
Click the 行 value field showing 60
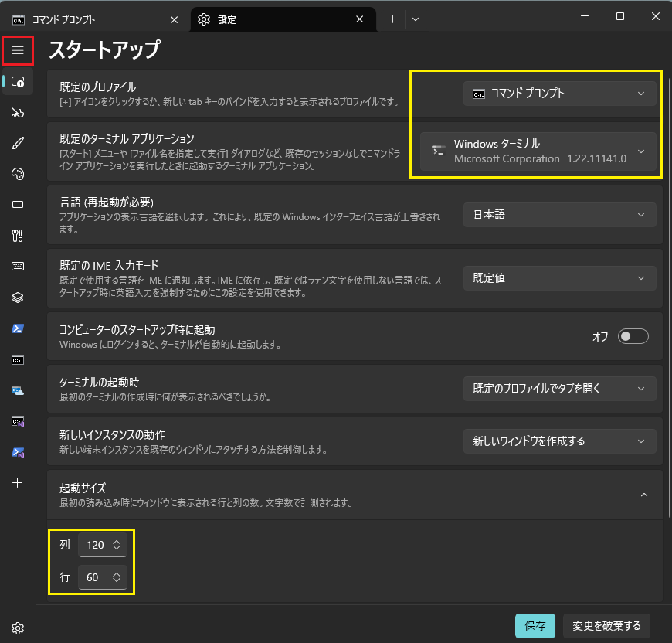pyautogui.click(x=103, y=577)
